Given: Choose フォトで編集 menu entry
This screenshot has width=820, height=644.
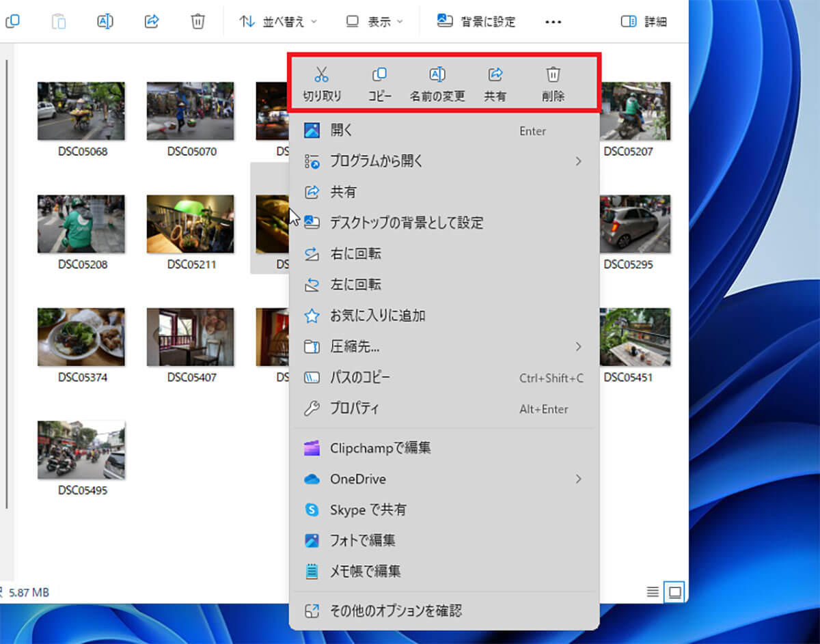Looking at the screenshot, I should pyautogui.click(x=444, y=540).
